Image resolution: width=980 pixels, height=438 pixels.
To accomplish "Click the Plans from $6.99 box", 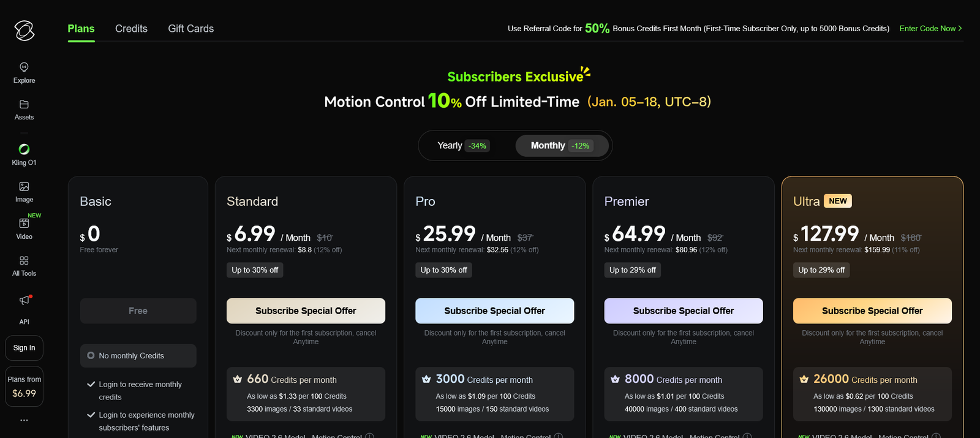I will click(x=24, y=387).
